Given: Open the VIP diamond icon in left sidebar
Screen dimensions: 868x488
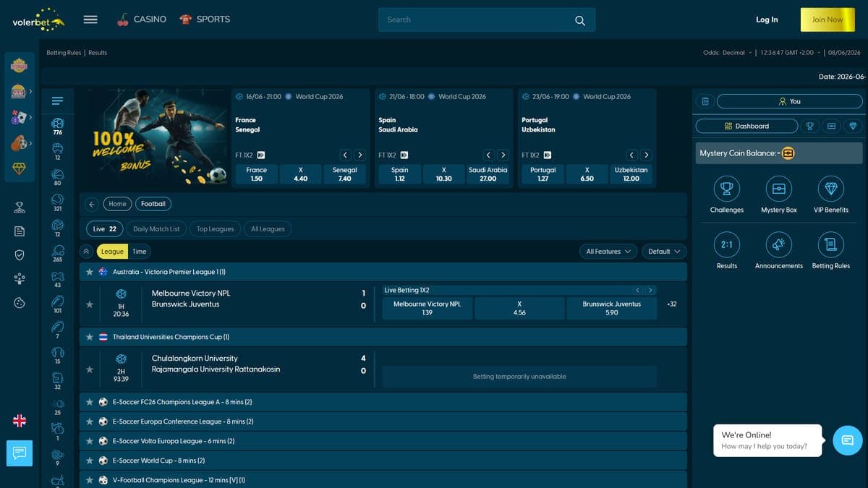Looking at the screenshot, I should (x=19, y=168).
